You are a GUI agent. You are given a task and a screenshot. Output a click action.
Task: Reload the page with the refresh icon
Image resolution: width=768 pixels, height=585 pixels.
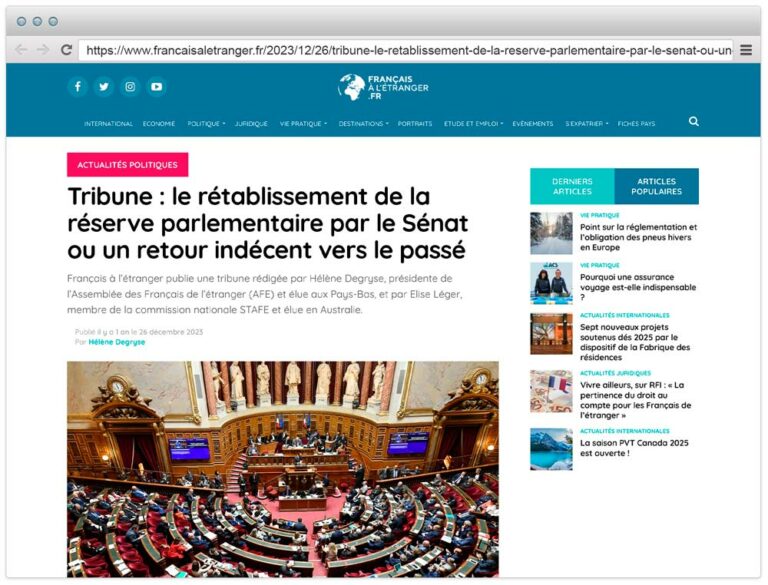[66, 49]
